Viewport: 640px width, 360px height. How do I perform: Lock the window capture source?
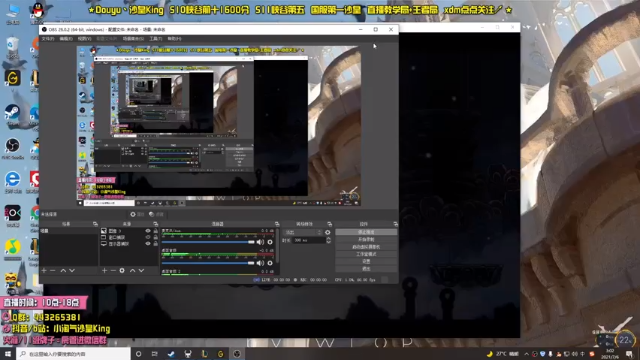pyautogui.click(x=156, y=237)
